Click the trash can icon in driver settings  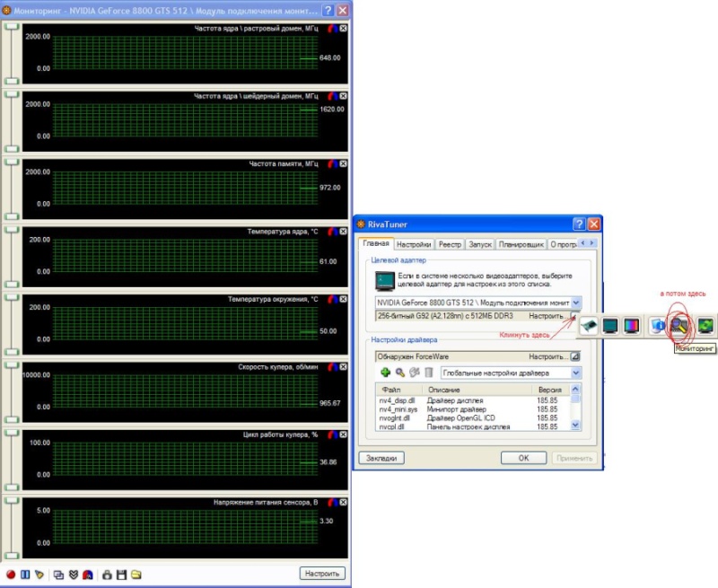tap(429, 373)
